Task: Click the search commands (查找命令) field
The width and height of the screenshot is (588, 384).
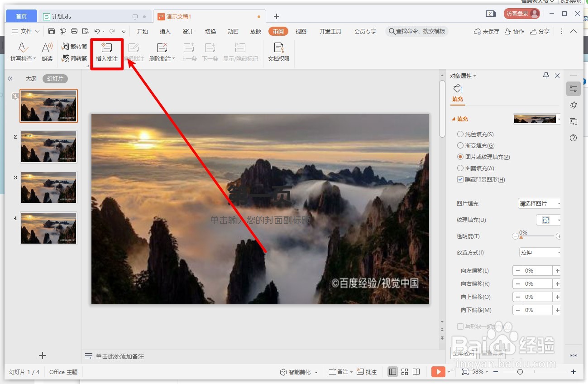Action: (x=417, y=31)
